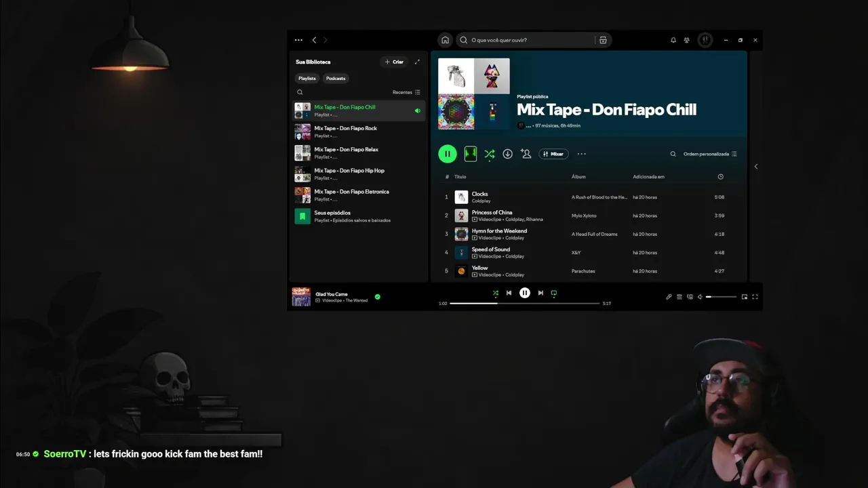Skip to the next track

[x=540, y=293]
